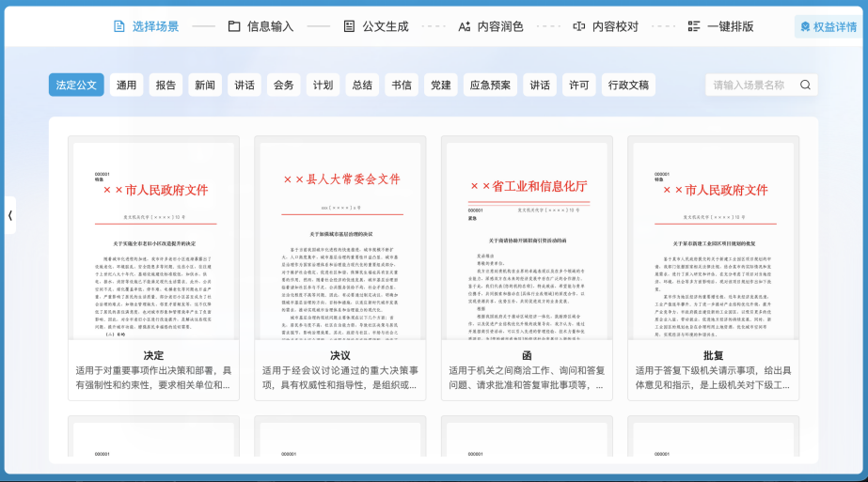Select the 会务 category tab
868x482 pixels.
[x=283, y=85]
